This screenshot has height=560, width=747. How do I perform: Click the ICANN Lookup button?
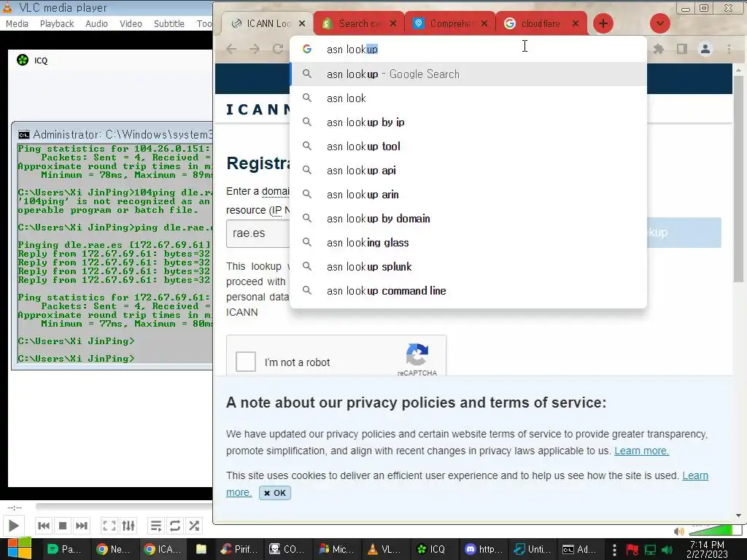click(x=684, y=233)
